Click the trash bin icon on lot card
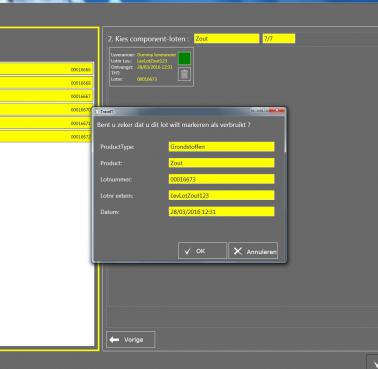 (184, 74)
